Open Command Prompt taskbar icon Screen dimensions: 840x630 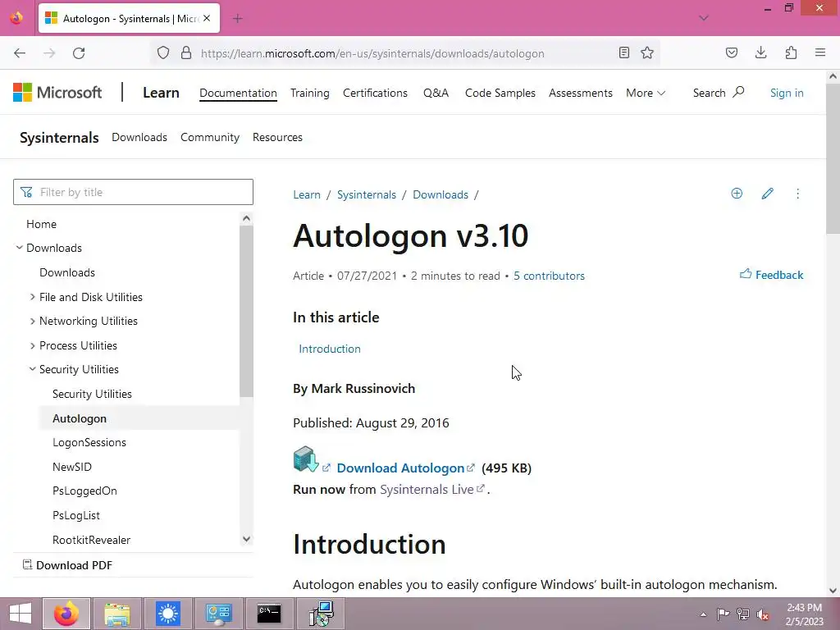click(x=269, y=614)
